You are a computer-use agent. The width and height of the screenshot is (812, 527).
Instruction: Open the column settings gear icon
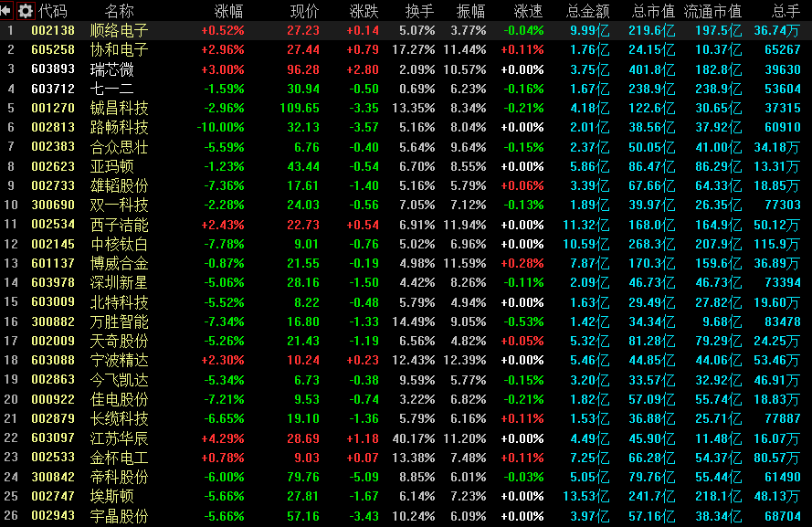pos(25,10)
